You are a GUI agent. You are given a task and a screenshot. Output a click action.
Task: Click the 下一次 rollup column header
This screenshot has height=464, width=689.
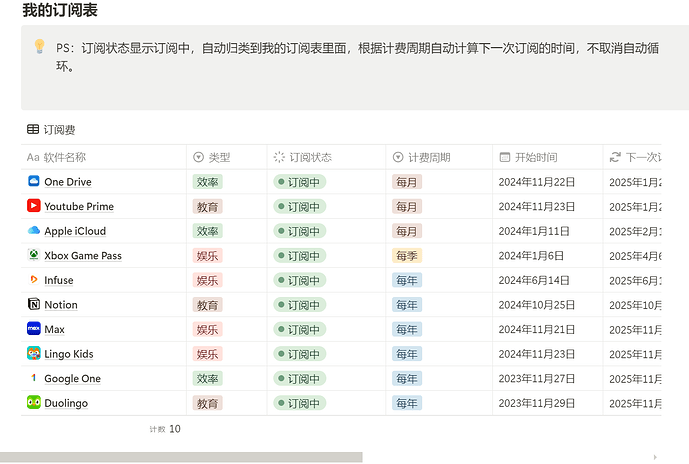point(633,157)
